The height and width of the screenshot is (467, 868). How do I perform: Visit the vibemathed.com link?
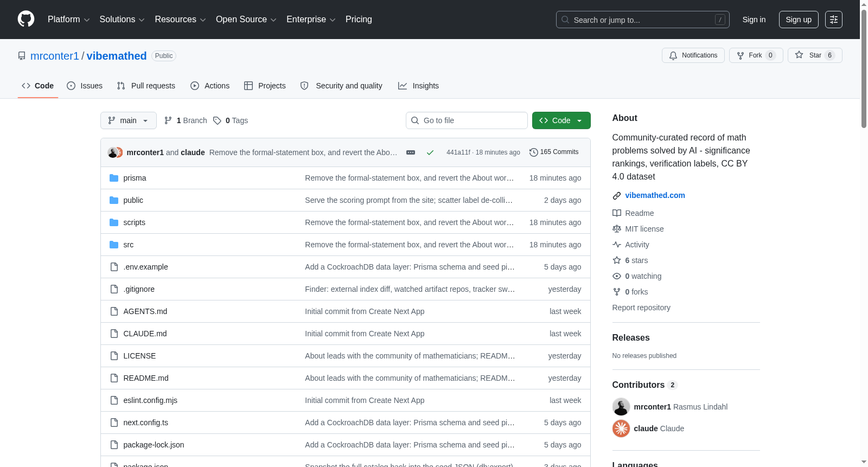(655, 195)
